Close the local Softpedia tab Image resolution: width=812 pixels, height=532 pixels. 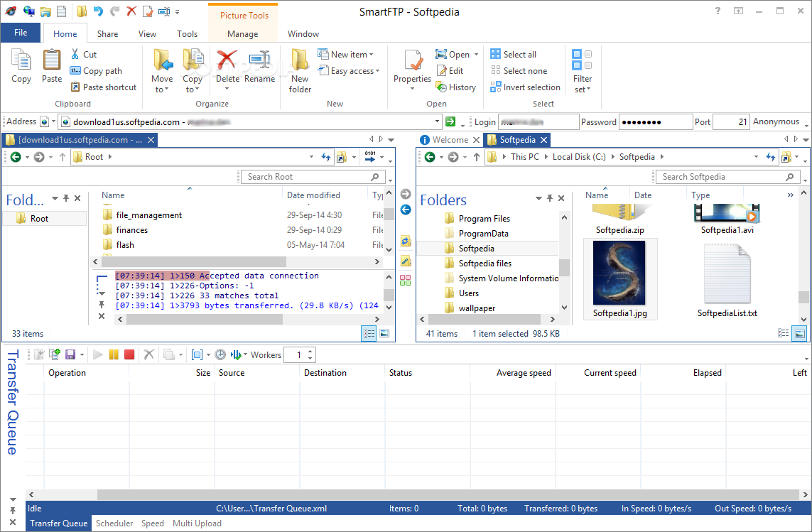click(543, 140)
